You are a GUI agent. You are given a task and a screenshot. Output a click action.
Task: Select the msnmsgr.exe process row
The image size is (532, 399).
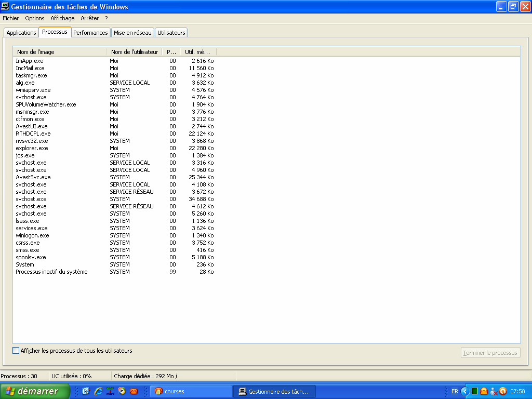coord(115,112)
